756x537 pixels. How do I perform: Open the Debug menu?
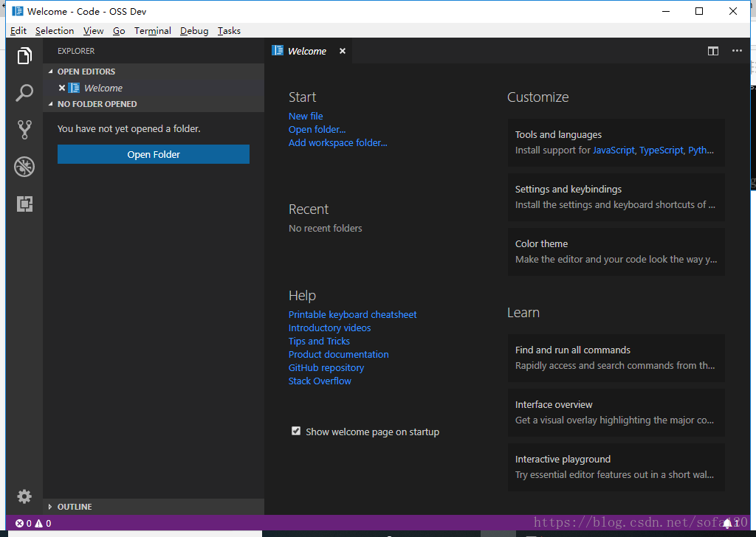(194, 31)
